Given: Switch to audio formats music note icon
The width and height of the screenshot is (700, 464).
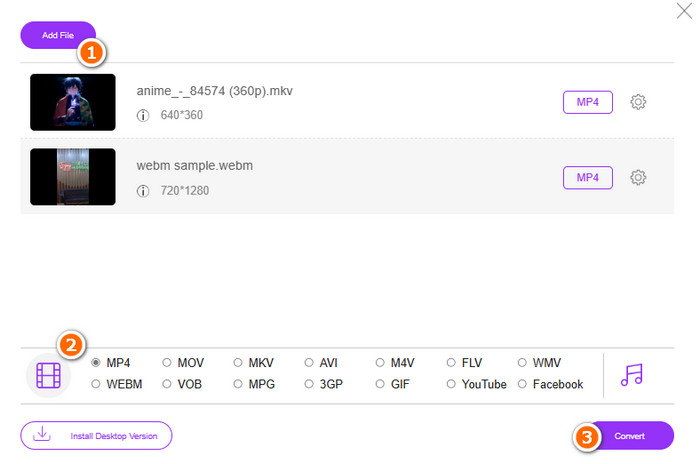Looking at the screenshot, I should tap(632, 375).
